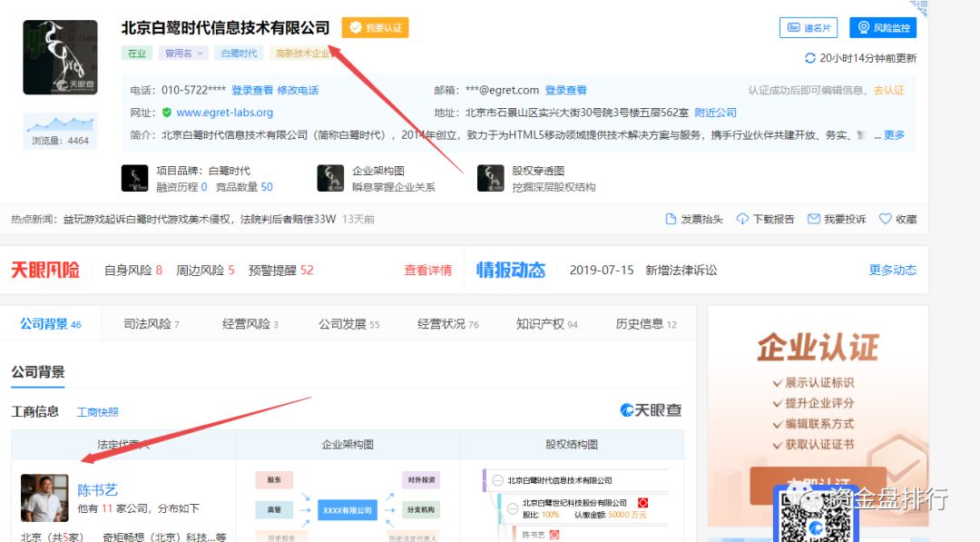Click the 工商快照 link
Image resolution: width=980 pixels, height=542 pixels.
(x=97, y=412)
